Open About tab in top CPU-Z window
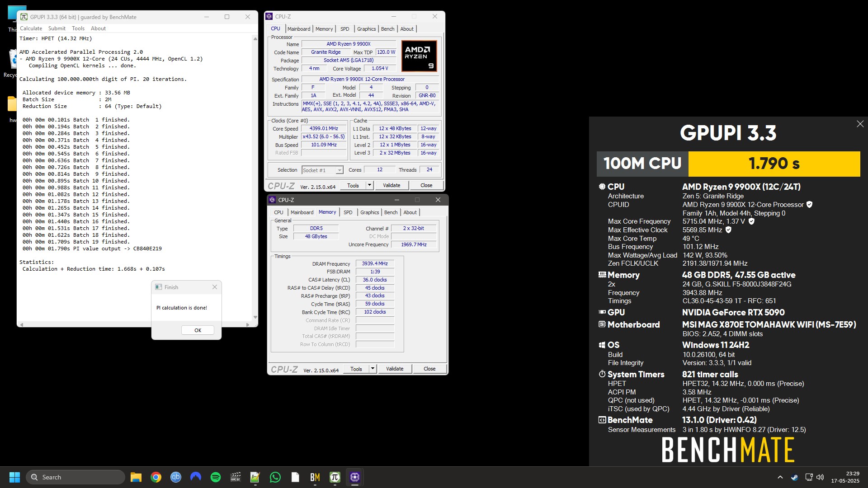 coord(407,29)
